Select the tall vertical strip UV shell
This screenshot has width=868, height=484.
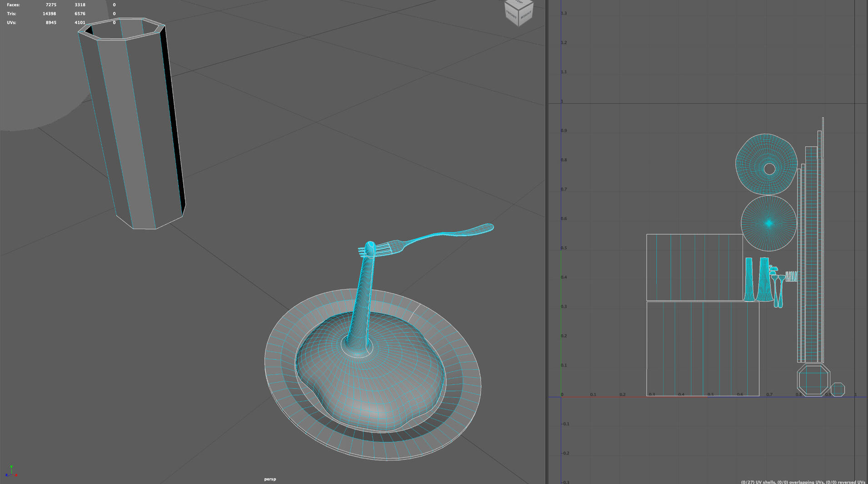point(811,255)
